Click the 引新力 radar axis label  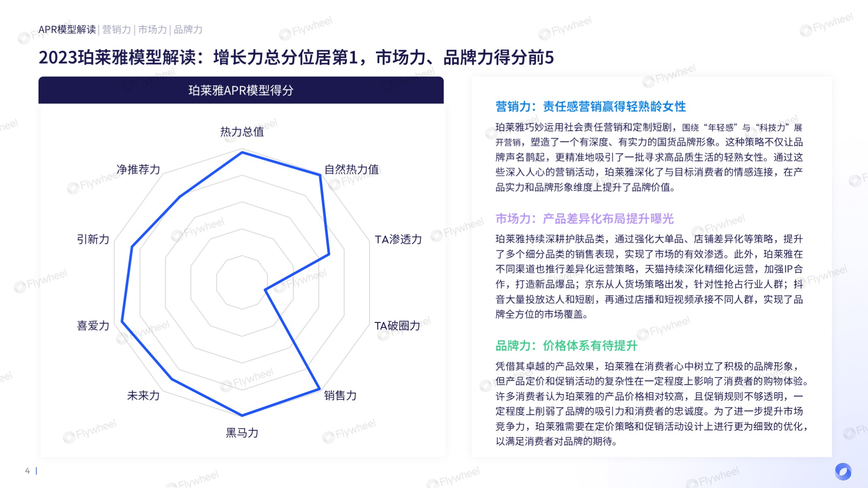93,239
